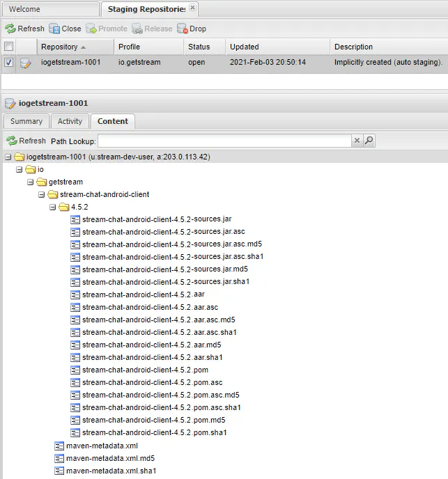The width and height of the screenshot is (448, 479).
Task: Click the iogetstream-1001 panel header icon
Action: pos(10,104)
